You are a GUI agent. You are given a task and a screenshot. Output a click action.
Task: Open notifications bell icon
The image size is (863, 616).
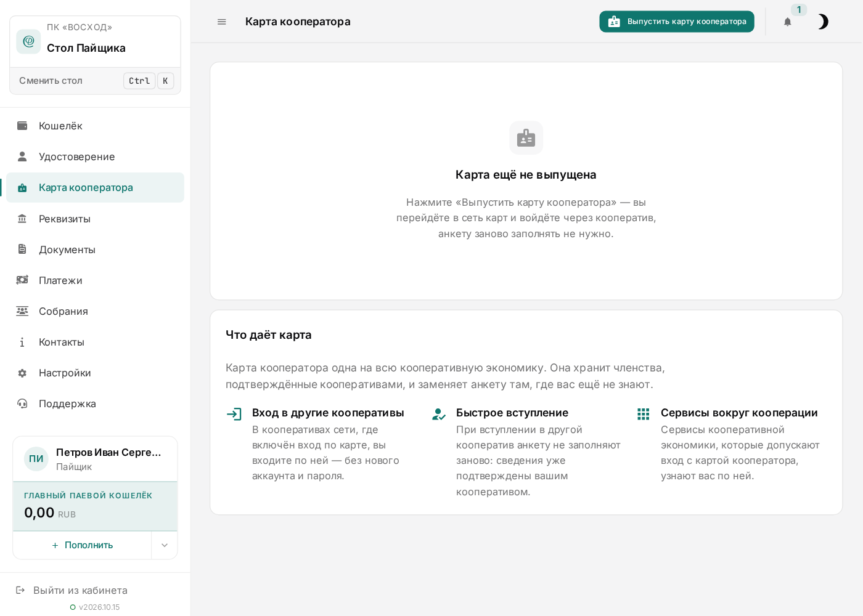point(787,22)
